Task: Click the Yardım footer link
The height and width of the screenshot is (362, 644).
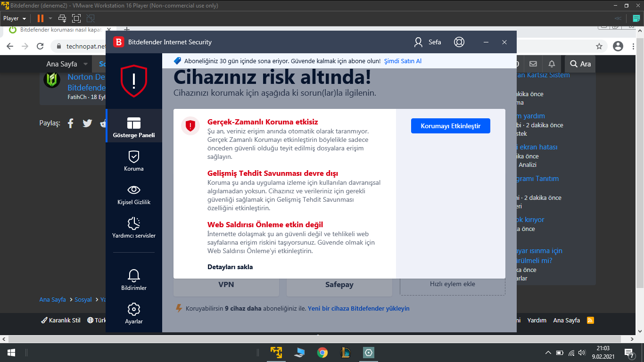Action: pyautogui.click(x=537, y=321)
